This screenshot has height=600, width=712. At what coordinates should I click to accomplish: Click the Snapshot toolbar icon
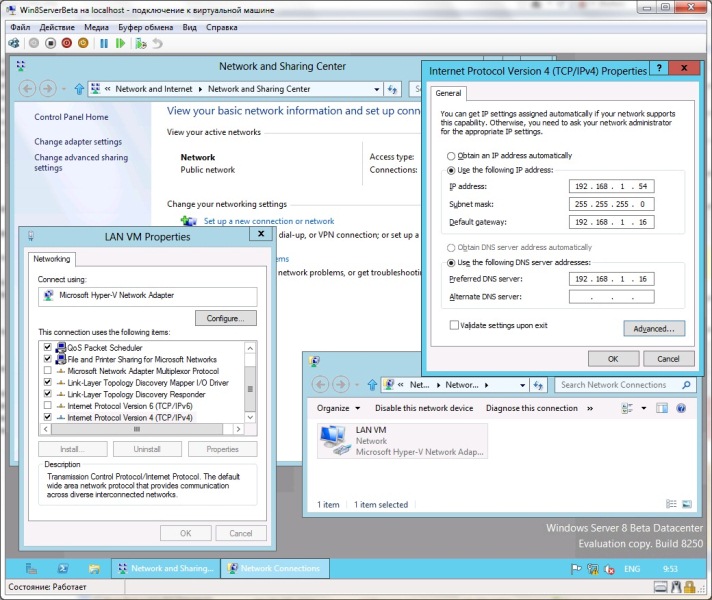[141, 44]
